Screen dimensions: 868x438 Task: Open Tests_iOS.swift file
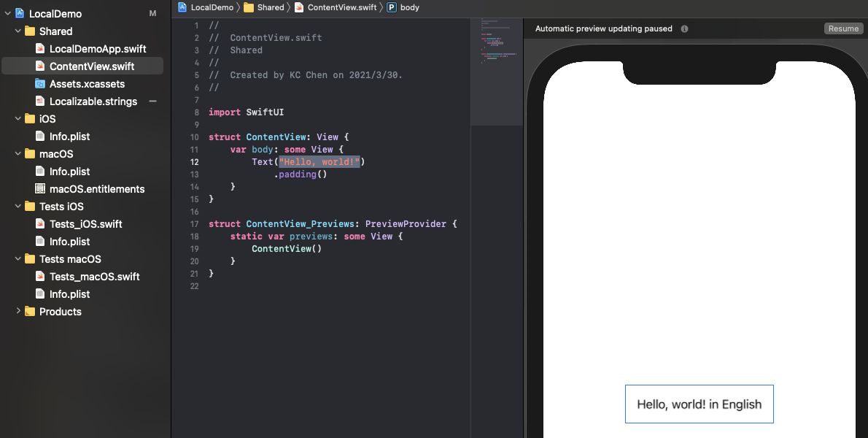[x=85, y=223]
